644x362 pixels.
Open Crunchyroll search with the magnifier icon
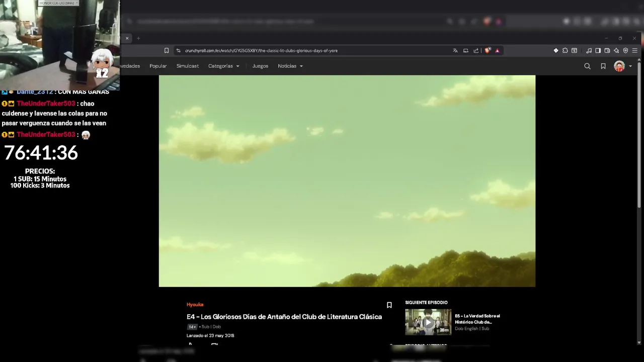(587, 66)
